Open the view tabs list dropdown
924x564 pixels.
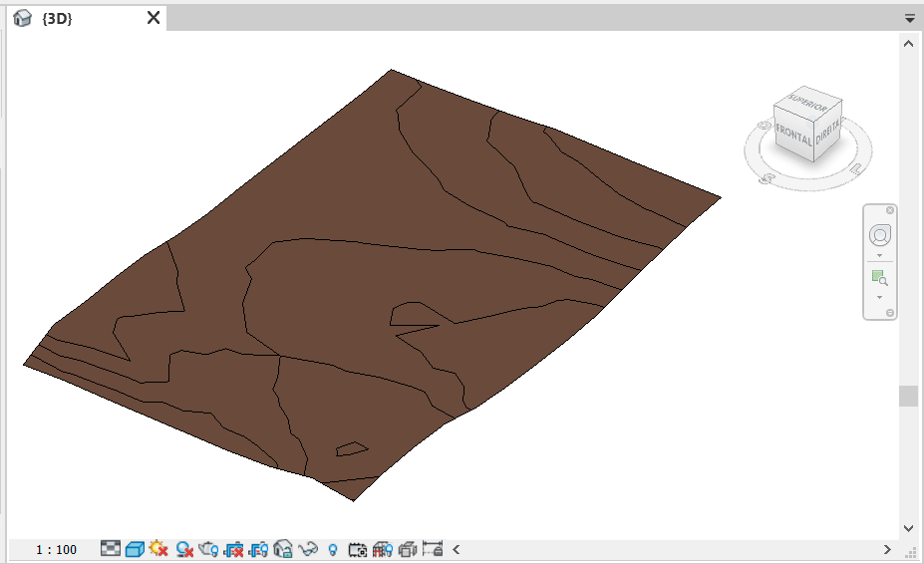click(x=909, y=18)
